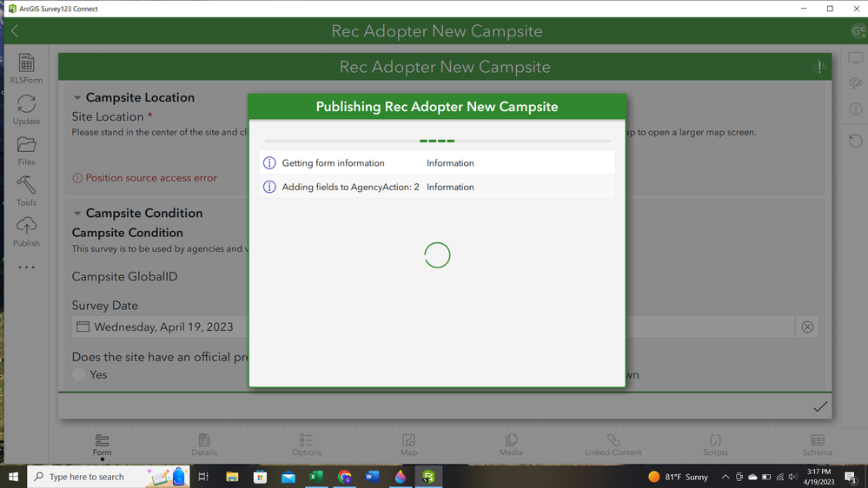Click the calendar icon in Survey Date

pos(83,326)
